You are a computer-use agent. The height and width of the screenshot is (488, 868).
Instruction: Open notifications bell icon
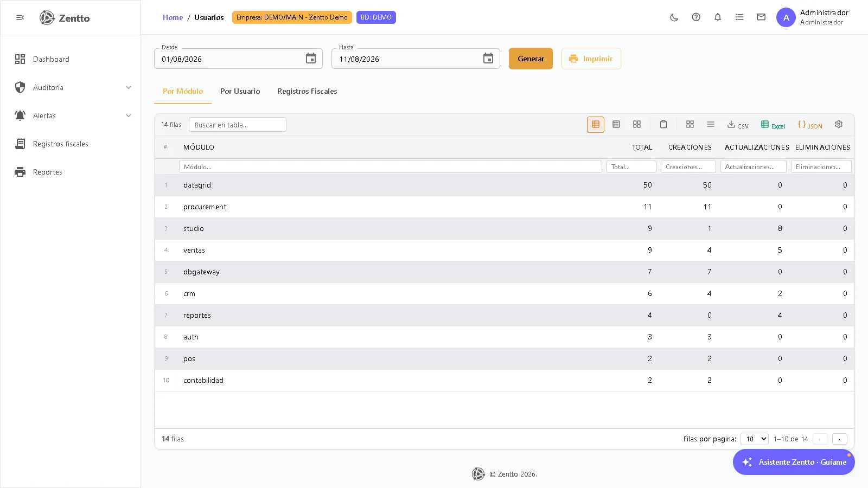718,17
